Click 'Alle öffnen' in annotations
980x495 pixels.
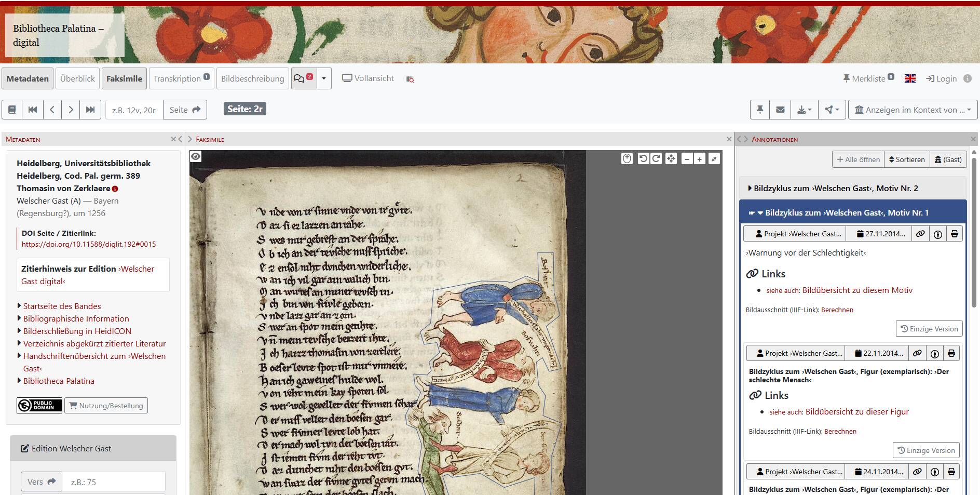858,159
